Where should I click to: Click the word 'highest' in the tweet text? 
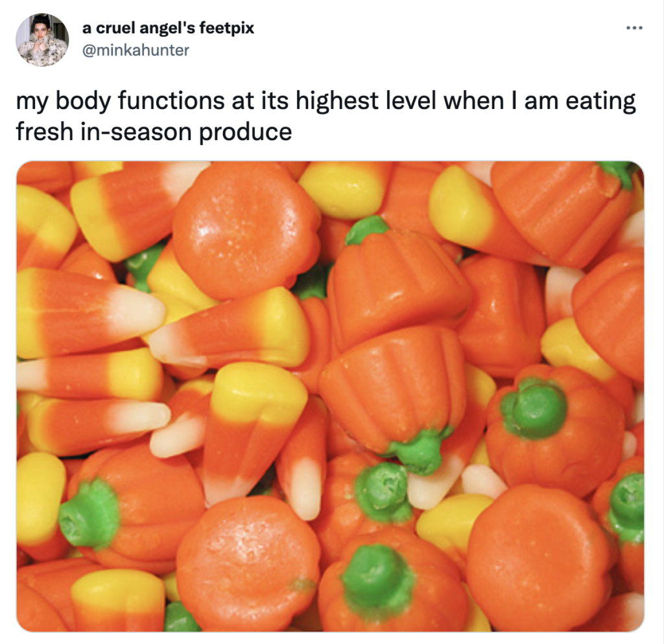337,102
